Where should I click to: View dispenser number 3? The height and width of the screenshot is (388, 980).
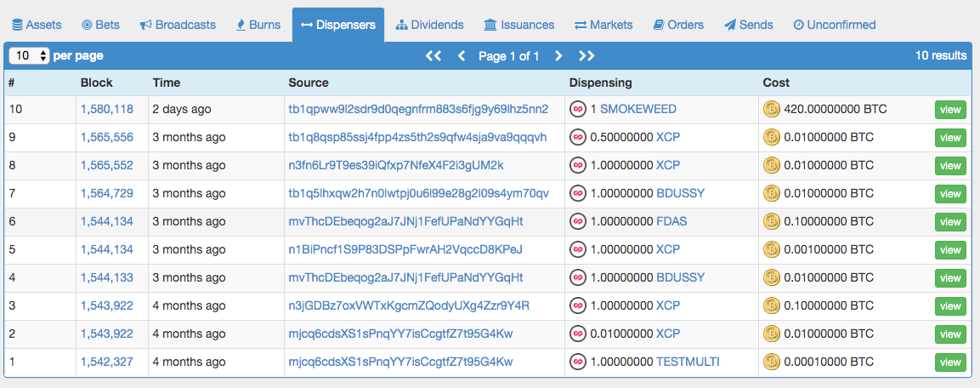pyautogui.click(x=950, y=306)
